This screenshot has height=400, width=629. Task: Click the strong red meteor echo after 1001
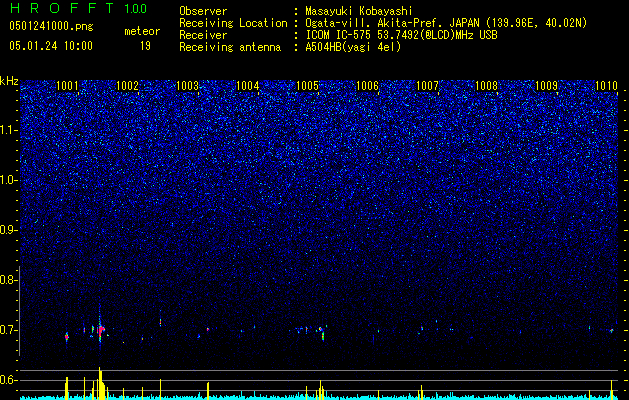(x=100, y=330)
